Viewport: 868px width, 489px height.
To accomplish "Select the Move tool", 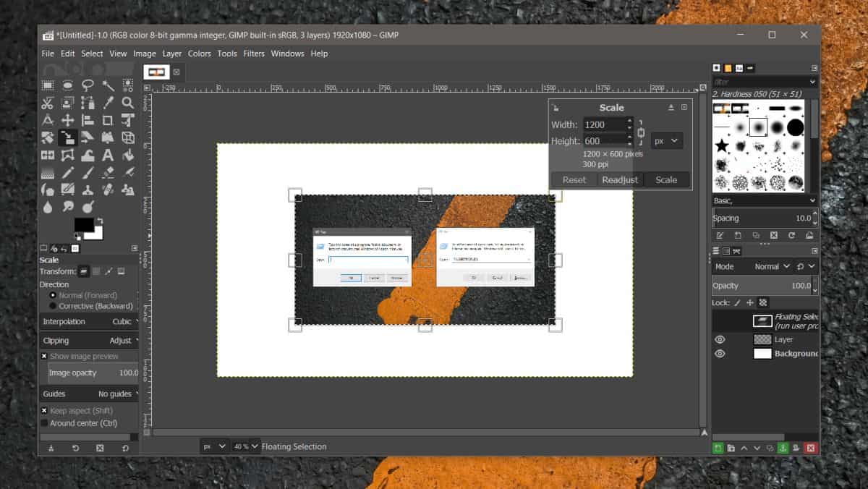I will click(x=68, y=120).
